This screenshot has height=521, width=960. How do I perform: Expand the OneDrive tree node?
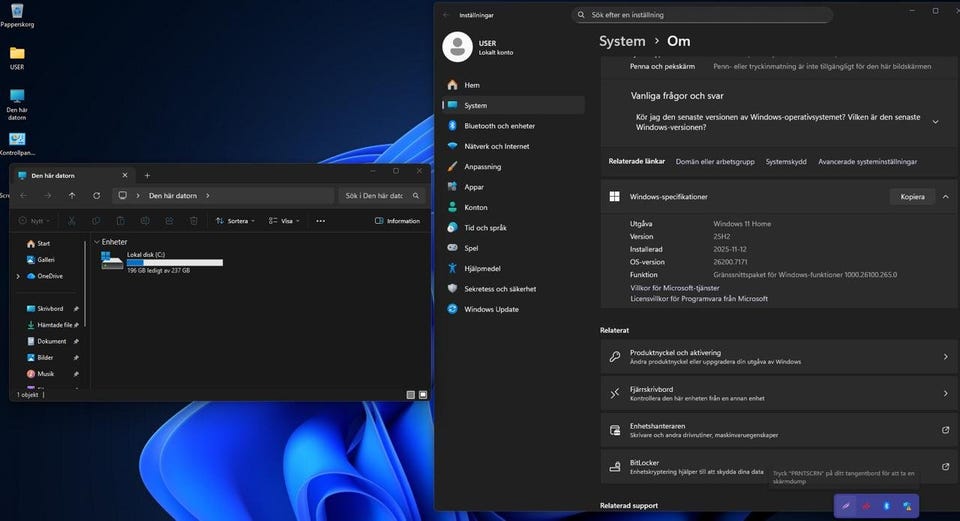pos(18,276)
